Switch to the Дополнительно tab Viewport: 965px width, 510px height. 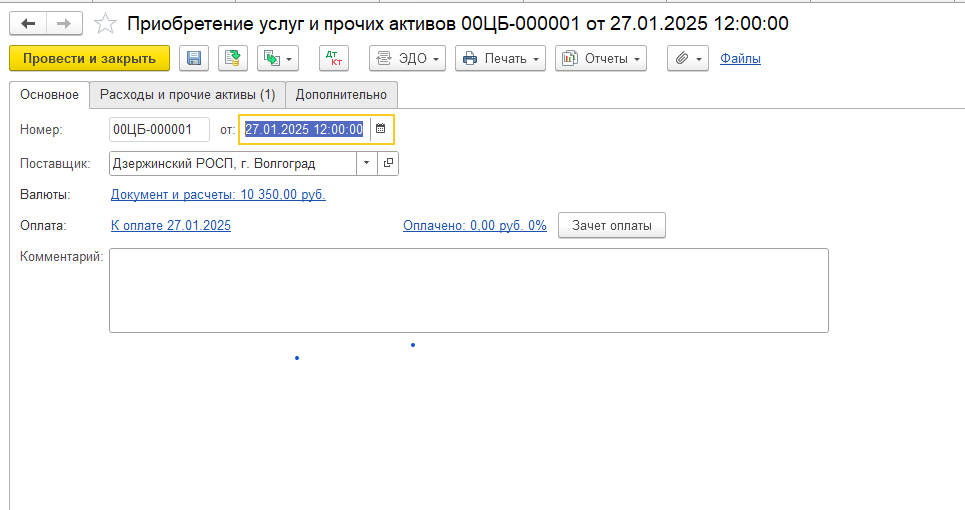341,95
